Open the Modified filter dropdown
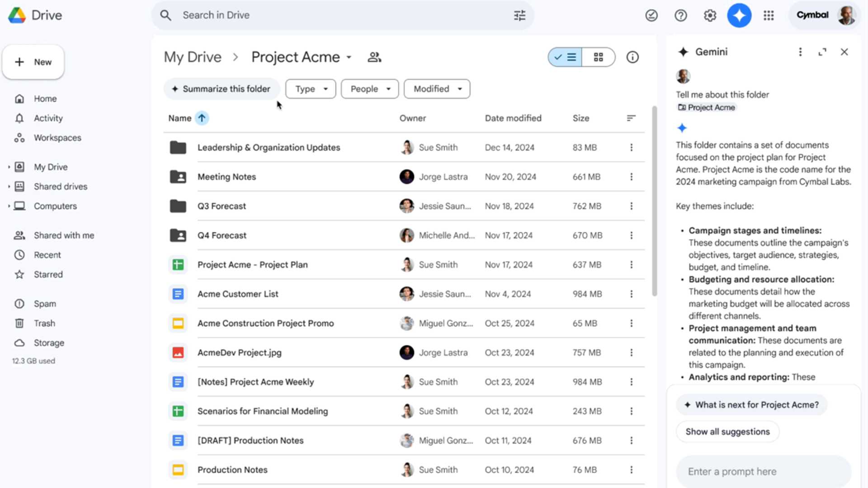868x488 pixels. [436, 89]
